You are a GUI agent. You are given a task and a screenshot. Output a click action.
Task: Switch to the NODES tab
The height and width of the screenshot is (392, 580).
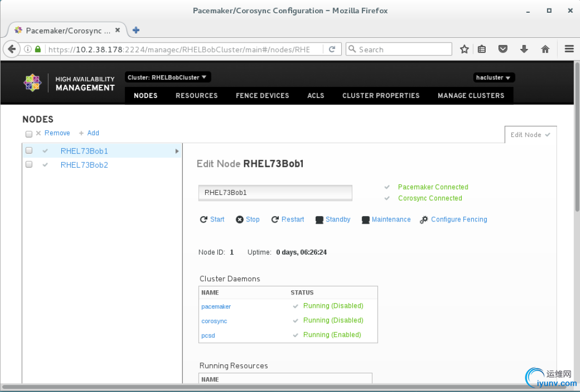[146, 95]
